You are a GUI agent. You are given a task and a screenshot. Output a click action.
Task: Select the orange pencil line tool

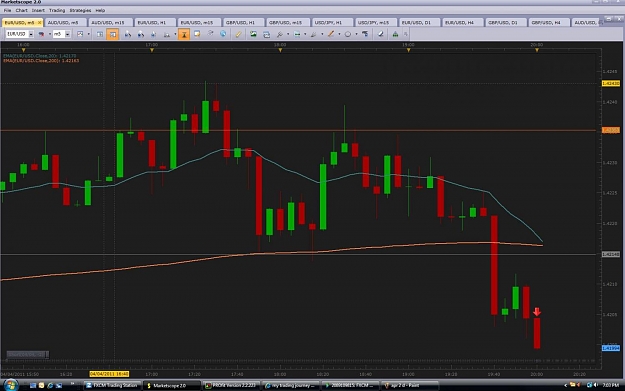pos(331,34)
